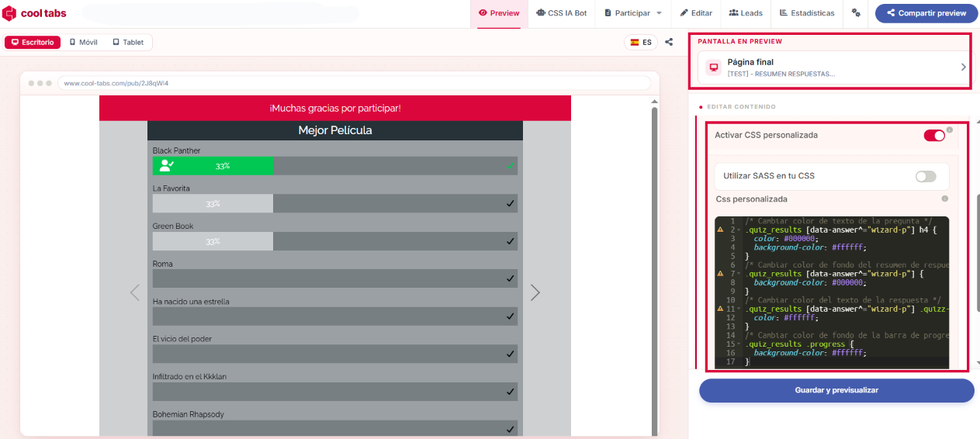
Task: Click the Ha nacido una estrella label
Action: (191, 301)
